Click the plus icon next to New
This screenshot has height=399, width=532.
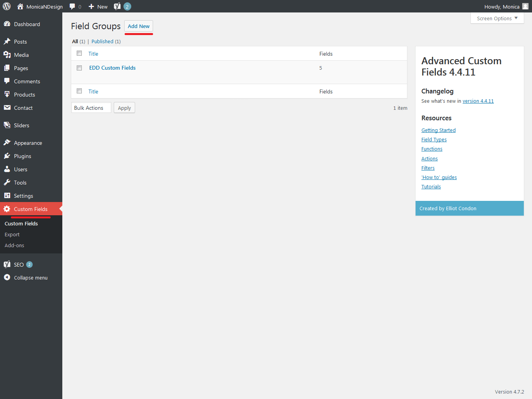pyautogui.click(x=91, y=7)
